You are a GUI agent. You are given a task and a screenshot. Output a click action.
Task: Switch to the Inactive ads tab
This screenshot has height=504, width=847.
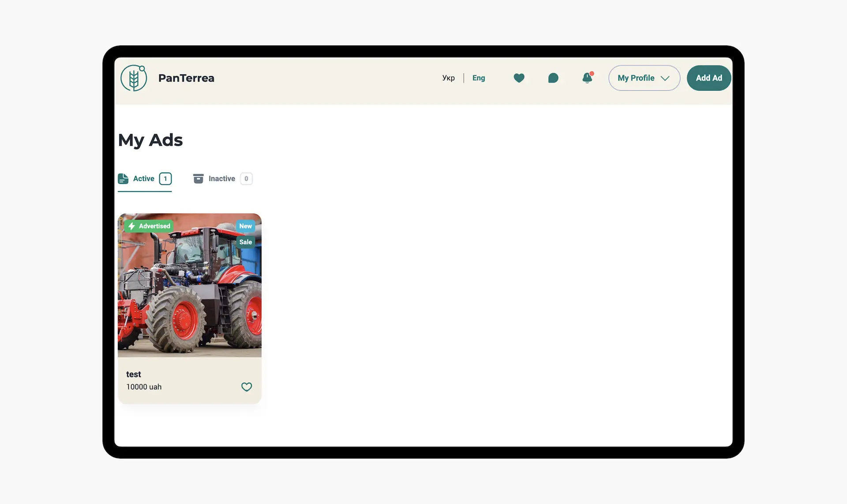(221, 179)
